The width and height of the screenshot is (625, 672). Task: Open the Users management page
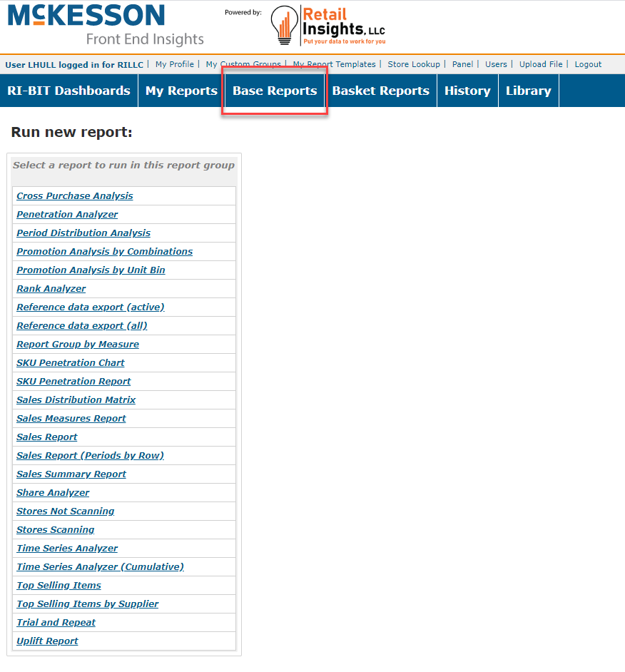pos(496,64)
